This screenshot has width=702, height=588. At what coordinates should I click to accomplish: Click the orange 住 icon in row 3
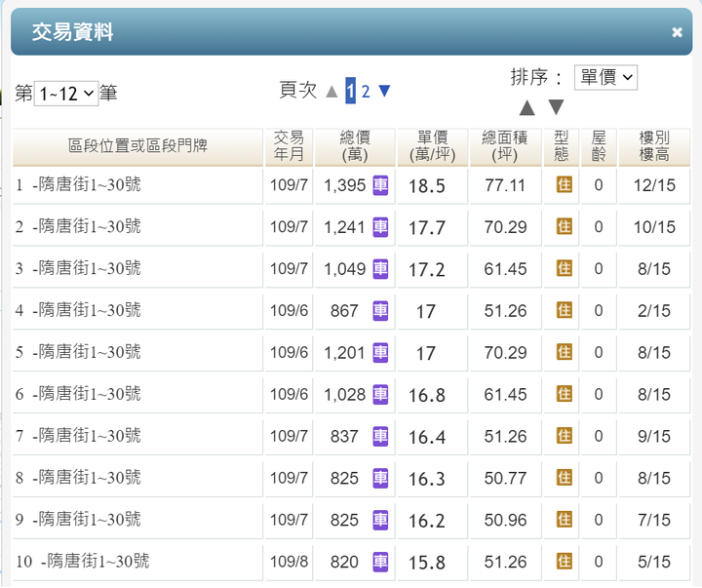click(565, 269)
